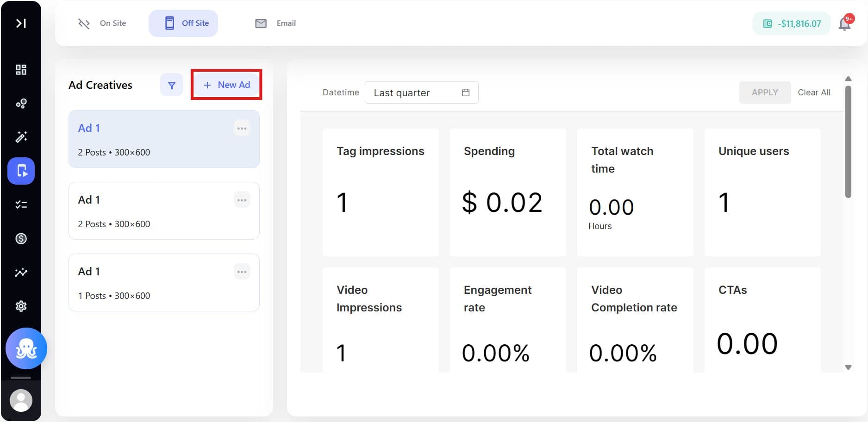Open the octopus assistant bubble
The width and height of the screenshot is (868, 422).
[x=26, y=348]
